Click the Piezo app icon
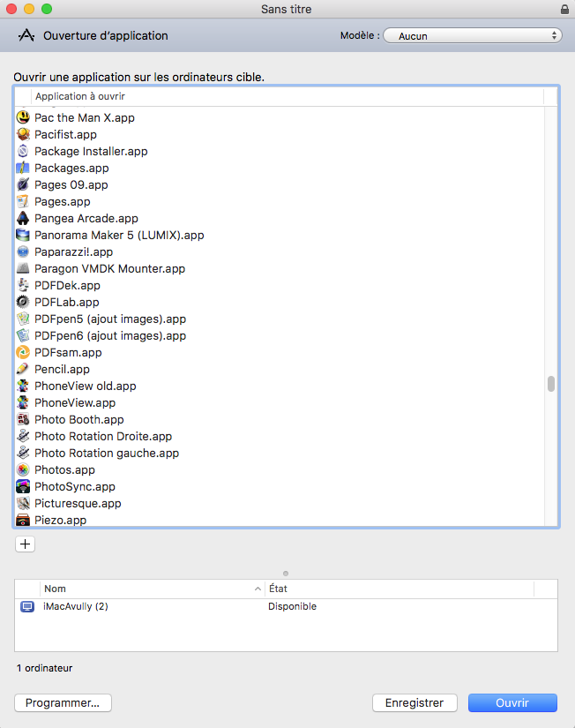 point(23,520)
